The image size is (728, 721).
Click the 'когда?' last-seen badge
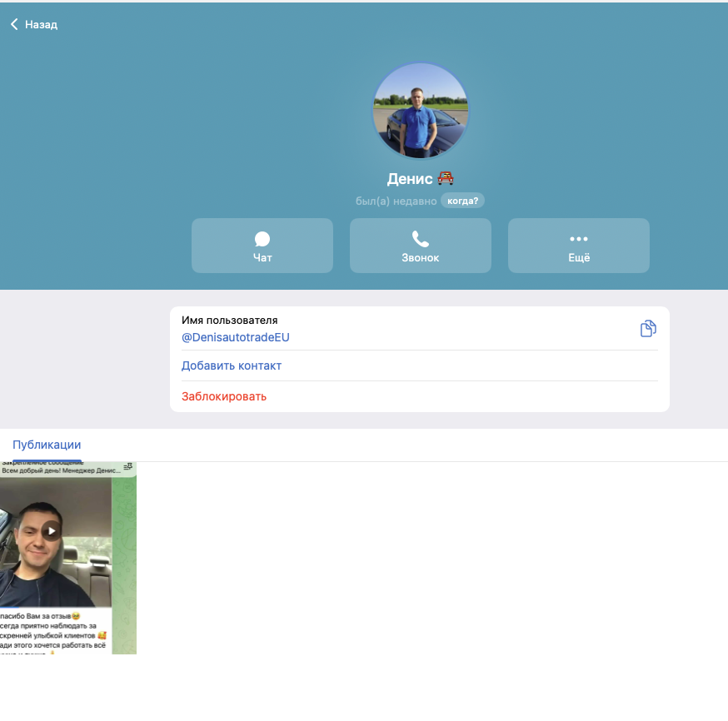pyautogui.click(x=462, y=201)
